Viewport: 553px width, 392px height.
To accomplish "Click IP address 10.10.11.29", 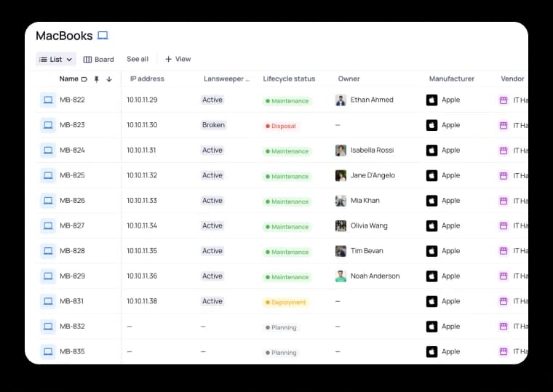I will pos(142,100).
